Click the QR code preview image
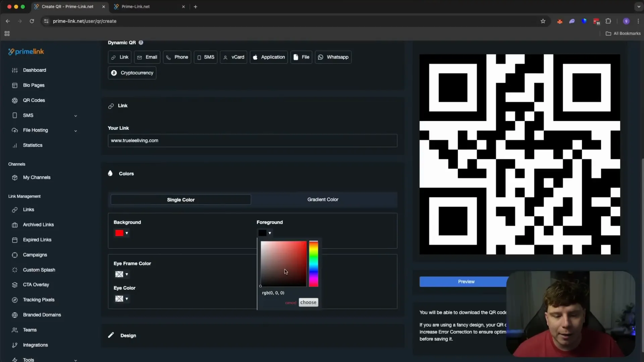 [x=520, y=154]
